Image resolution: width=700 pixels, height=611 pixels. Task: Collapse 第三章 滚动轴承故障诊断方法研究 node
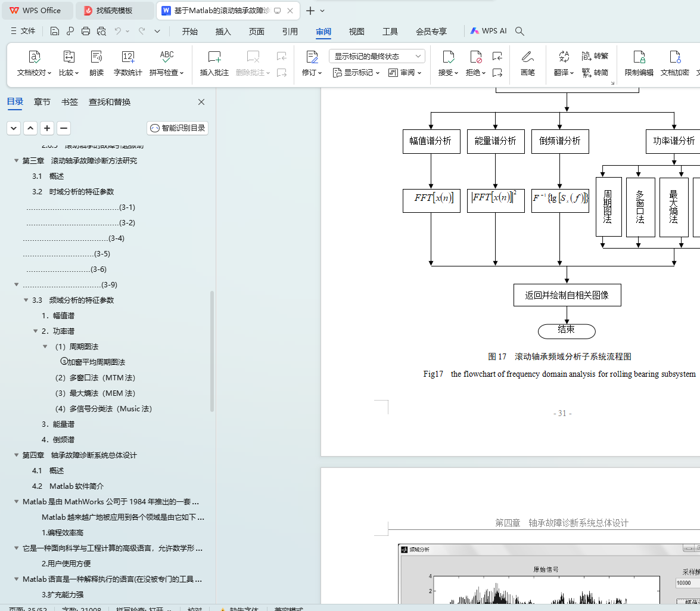coord(16,160)
